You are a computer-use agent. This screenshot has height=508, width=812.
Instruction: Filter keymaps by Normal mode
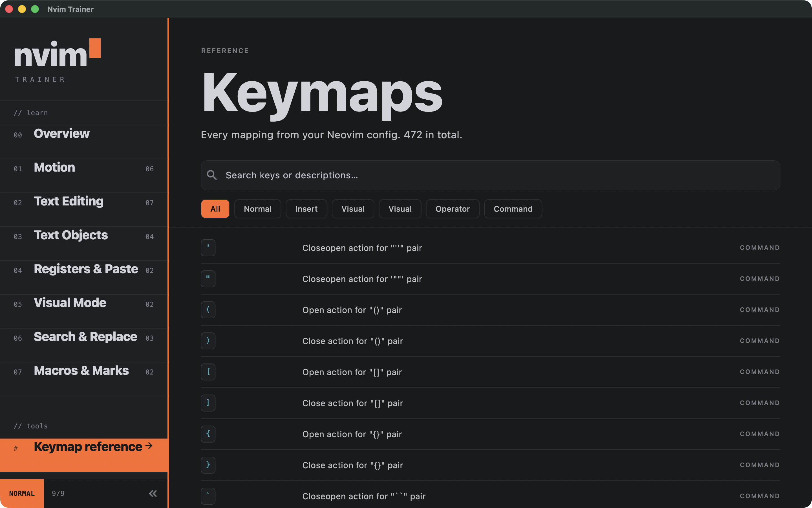tap(257, 209)
